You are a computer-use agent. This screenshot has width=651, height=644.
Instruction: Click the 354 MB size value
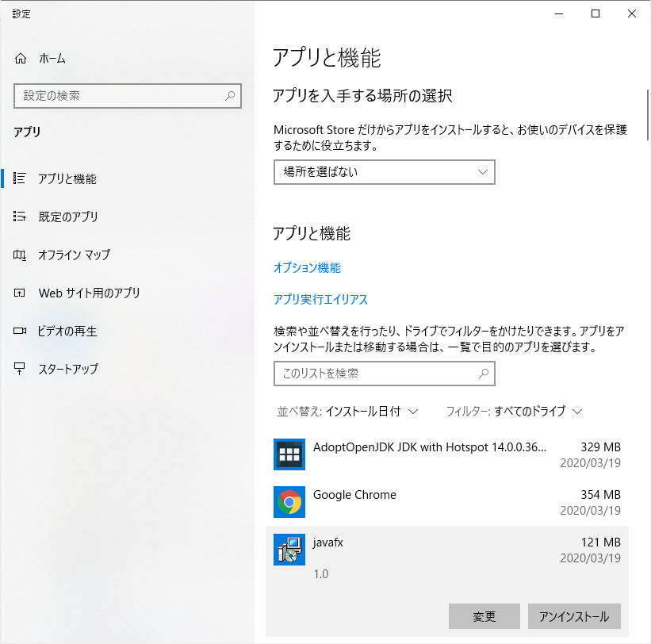point(600,495)
